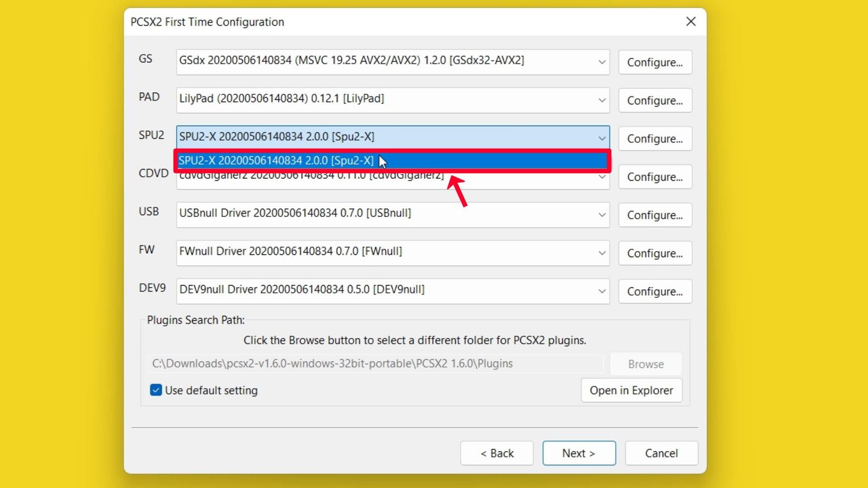The image size is (868, 488).
Task: Collapse the SPU2 plugin dropdown
Action: (x=393, y=138)
